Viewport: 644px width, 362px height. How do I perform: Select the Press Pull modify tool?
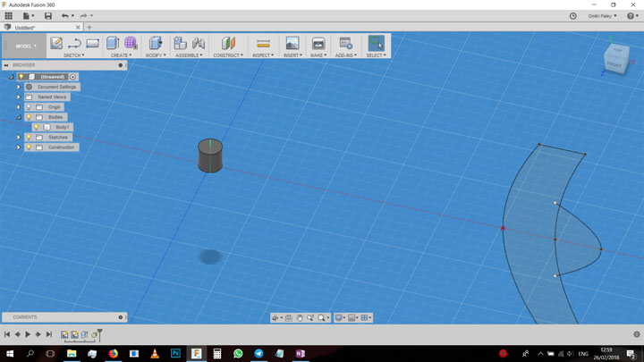[156, 43]
